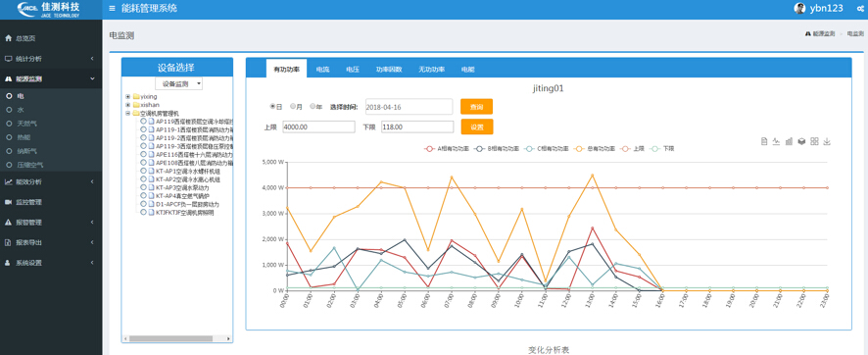Switch to the 功率因数 tab
Screen dimensions: 868x355
pos(389,70)
